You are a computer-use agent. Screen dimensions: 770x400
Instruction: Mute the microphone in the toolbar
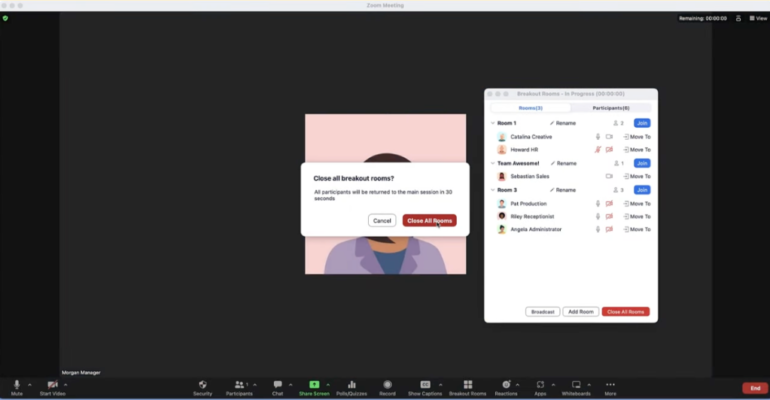tap(17, 384)
